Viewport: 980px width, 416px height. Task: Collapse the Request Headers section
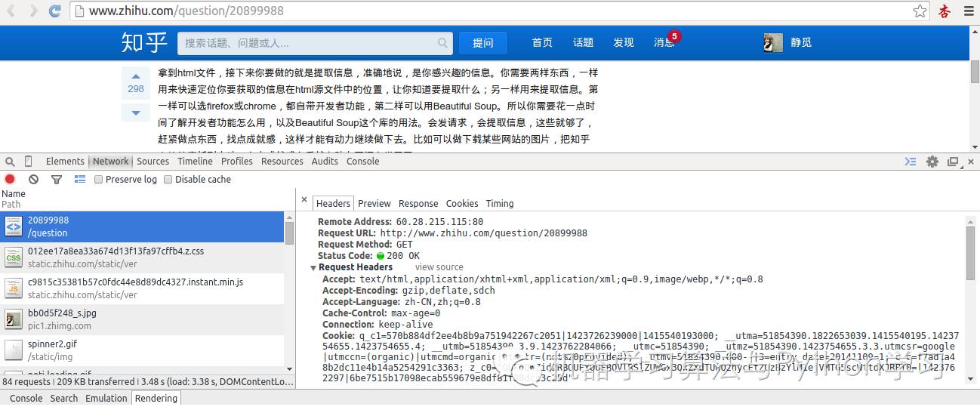point(313,267)
